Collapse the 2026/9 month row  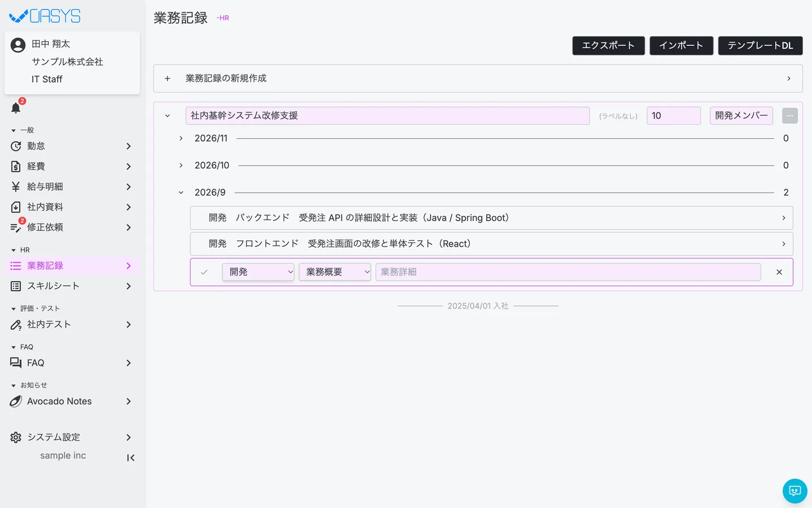(181, 192)
